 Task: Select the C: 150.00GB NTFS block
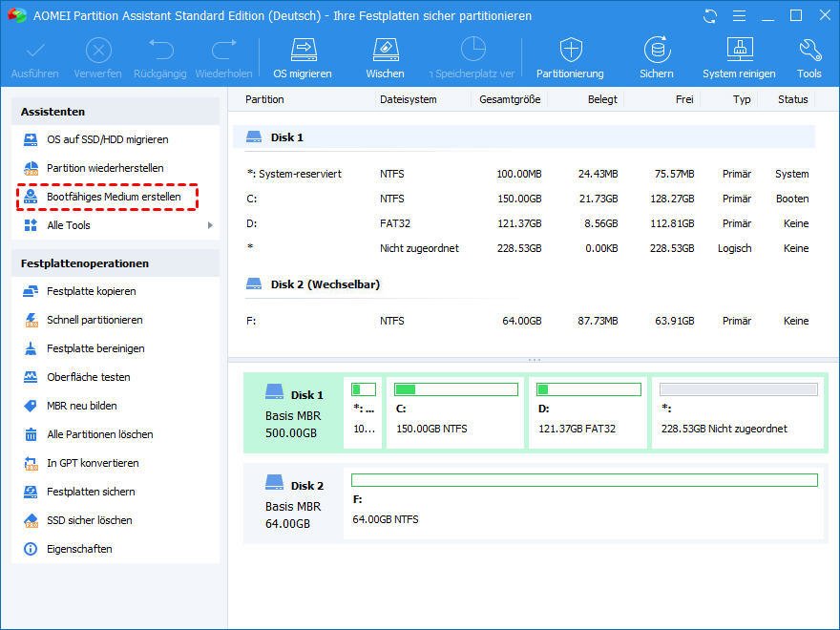455,412
